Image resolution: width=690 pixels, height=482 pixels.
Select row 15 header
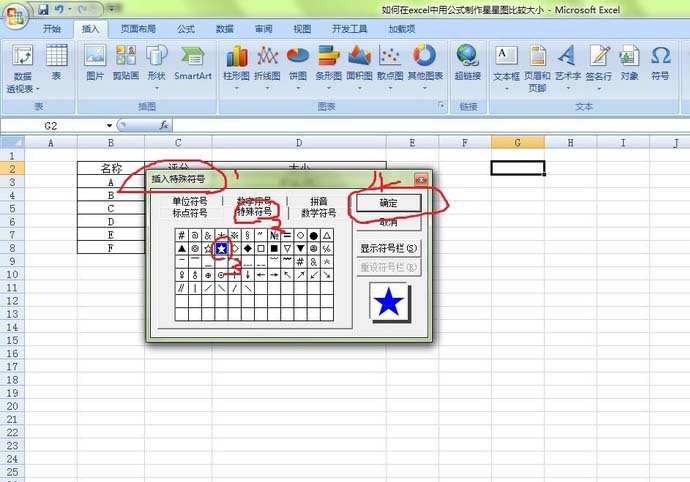pos(12,340)
